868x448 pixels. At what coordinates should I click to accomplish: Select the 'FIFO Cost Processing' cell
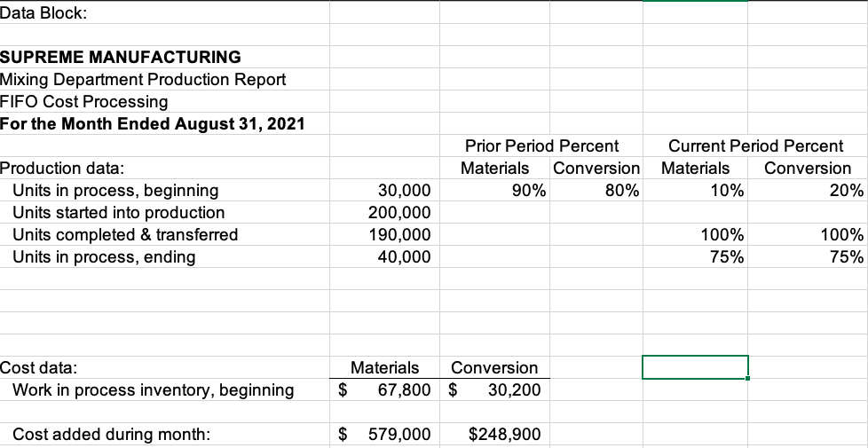point(164,102)
